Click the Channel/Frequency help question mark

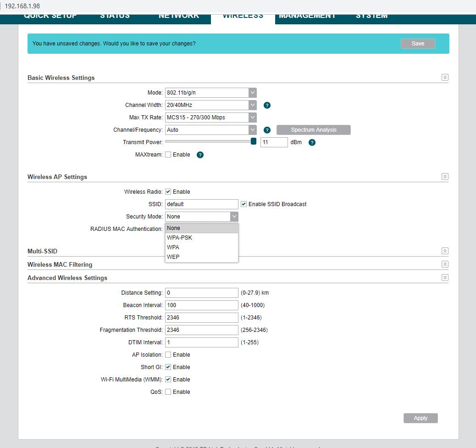click(x=267, y=130)
